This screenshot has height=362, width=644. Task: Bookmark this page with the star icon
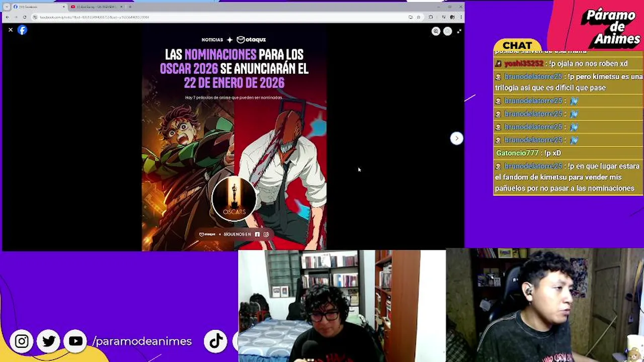click(418, 17)
